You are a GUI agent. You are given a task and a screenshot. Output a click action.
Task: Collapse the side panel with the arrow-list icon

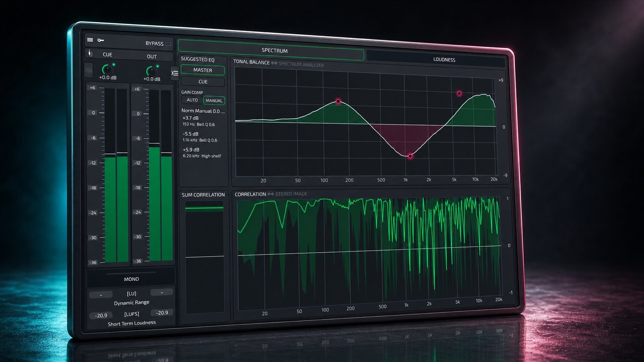pyautogui.click(x=175, y=73)
